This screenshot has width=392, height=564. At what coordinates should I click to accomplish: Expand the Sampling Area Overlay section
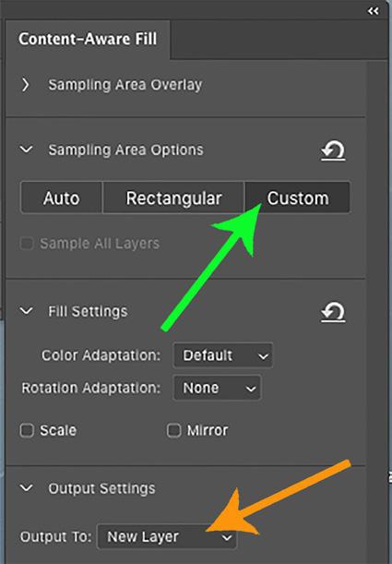[25, 85]
